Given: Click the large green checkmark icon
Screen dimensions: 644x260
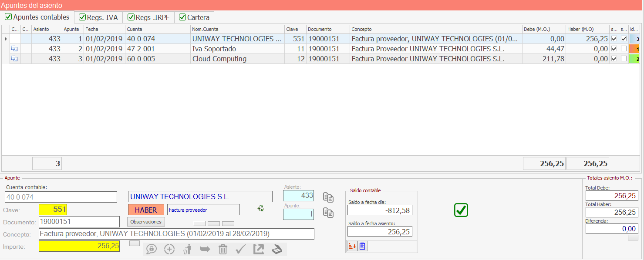Looking at the screenshot, I should [461, 210].
